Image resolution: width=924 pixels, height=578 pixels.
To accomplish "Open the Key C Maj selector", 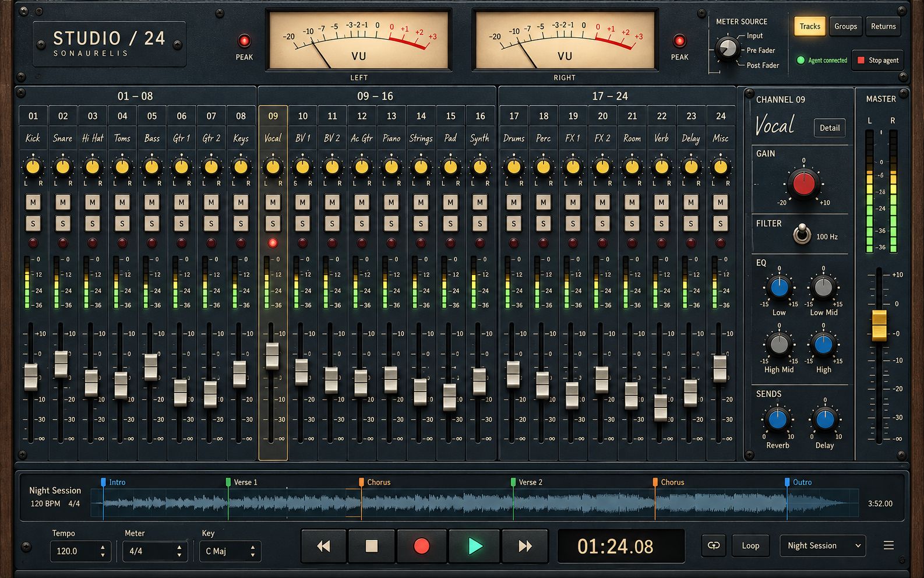I will click(x=230, y=551).
